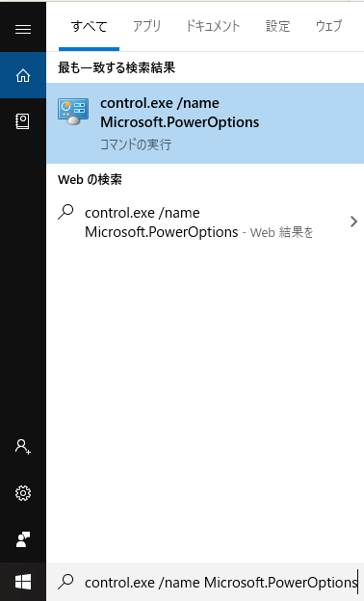Open the hamburger menu icon
Screen dimensions: 364x601
[23, 29]
